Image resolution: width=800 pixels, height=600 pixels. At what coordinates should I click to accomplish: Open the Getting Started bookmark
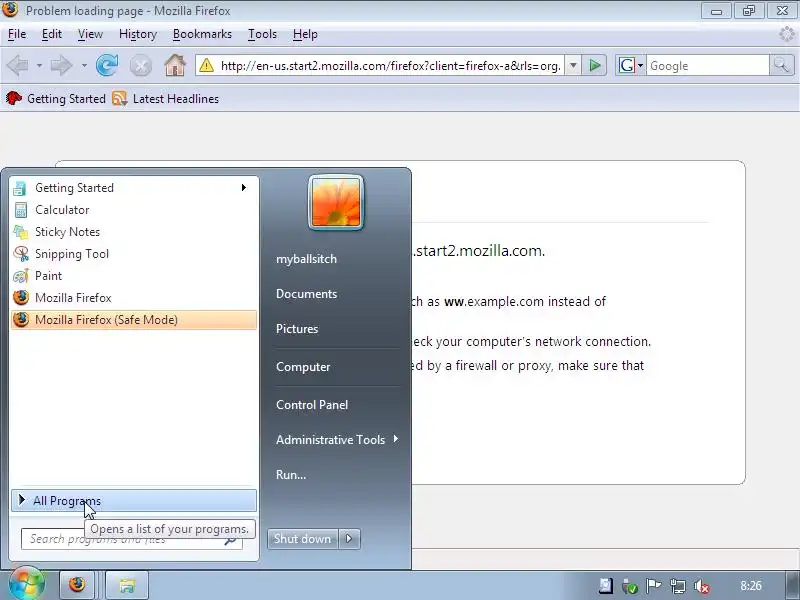56,98
